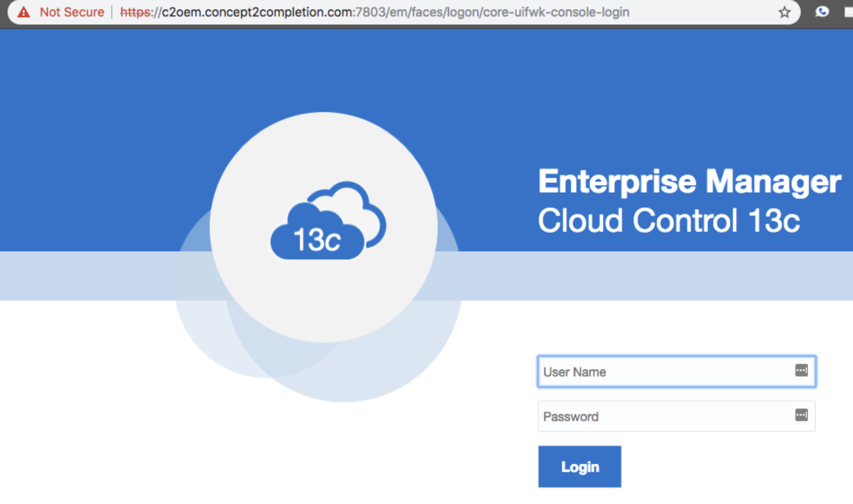Select the URL in the address bar
The height and width of the screenshot is (504, 853).
[374, 12]
